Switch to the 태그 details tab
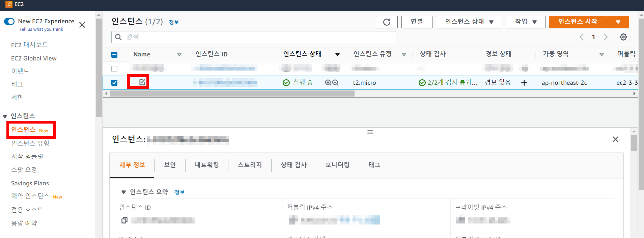The image size is (644, 238). coord(374,165)
